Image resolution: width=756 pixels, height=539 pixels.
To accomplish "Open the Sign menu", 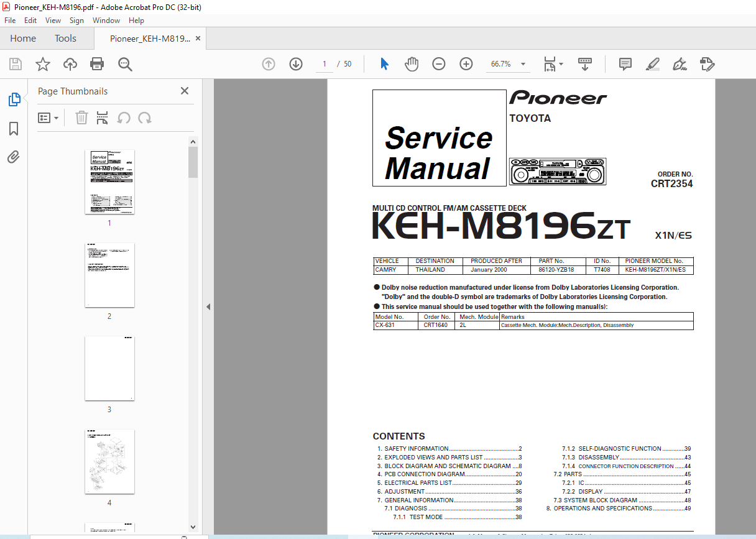I will pos(76,21).
